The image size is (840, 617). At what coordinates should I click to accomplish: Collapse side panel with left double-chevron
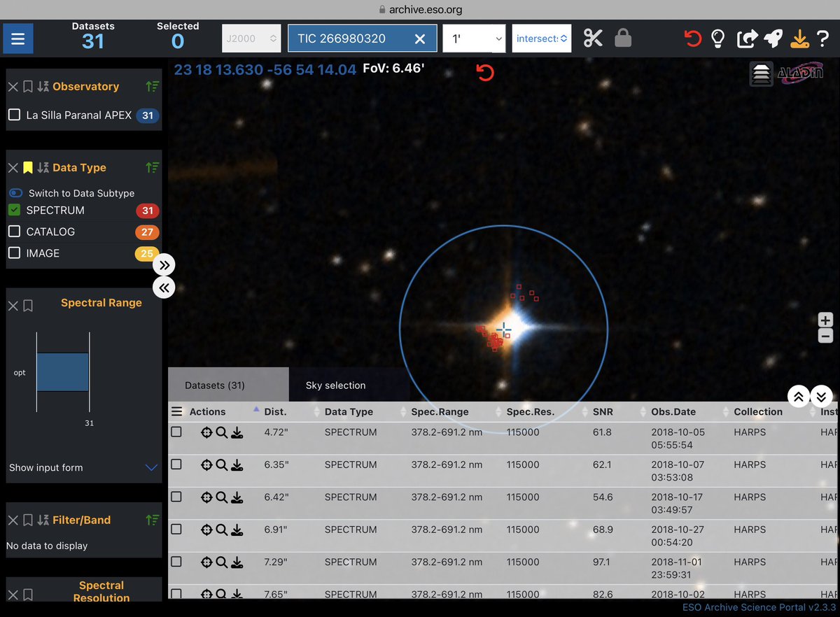click(x=164, y=287)
